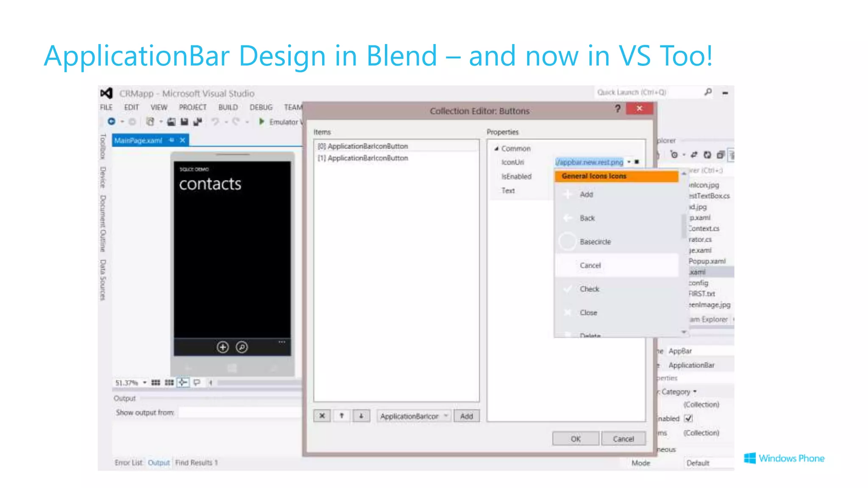Open the IconUri value dropdown arrow
Viewport: 868px width, 488px height.
(629, 162)
